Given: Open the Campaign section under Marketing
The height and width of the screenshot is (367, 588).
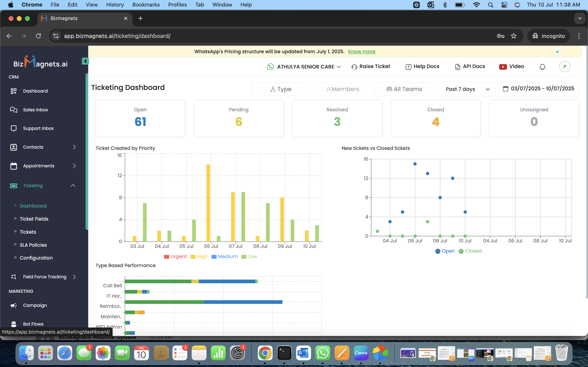Looking at the screenshot, I should [x=35, y=305].
